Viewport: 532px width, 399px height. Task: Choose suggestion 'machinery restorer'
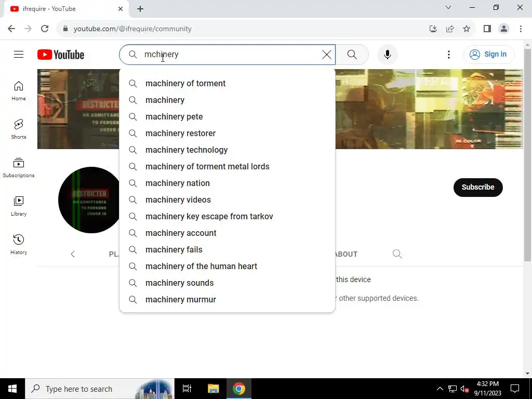(x=228, y=134)
